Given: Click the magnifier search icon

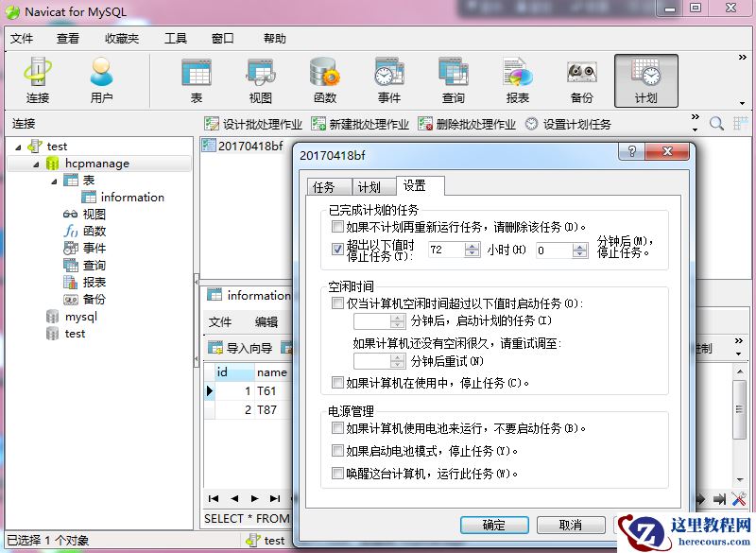Looking at the screenshot, I should [x=716, y=124].
